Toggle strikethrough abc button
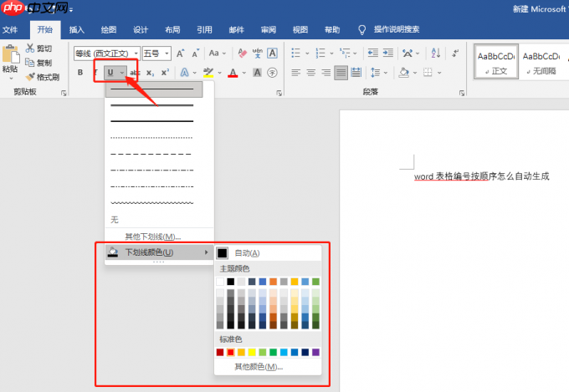This screenshot has width=569, height=392. (x=135, y=73)
